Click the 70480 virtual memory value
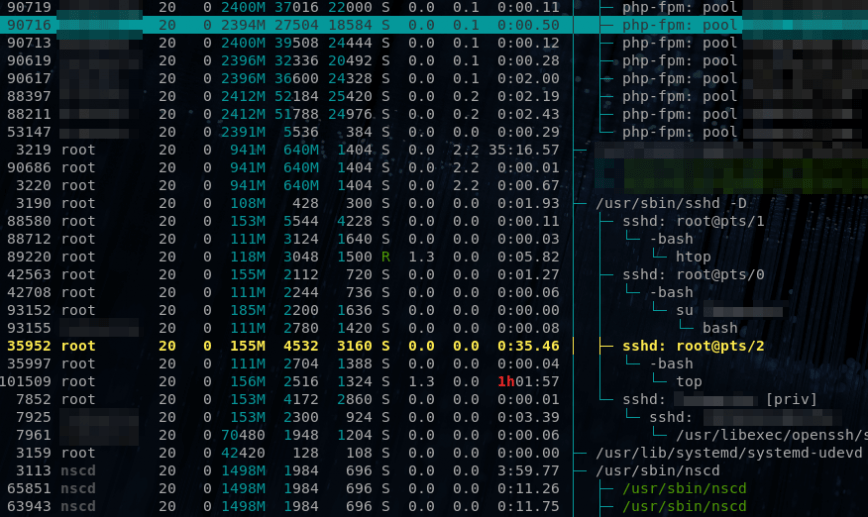Image resolution: width=868 pixels, height=517 pixels. click(x=243, y=435)
